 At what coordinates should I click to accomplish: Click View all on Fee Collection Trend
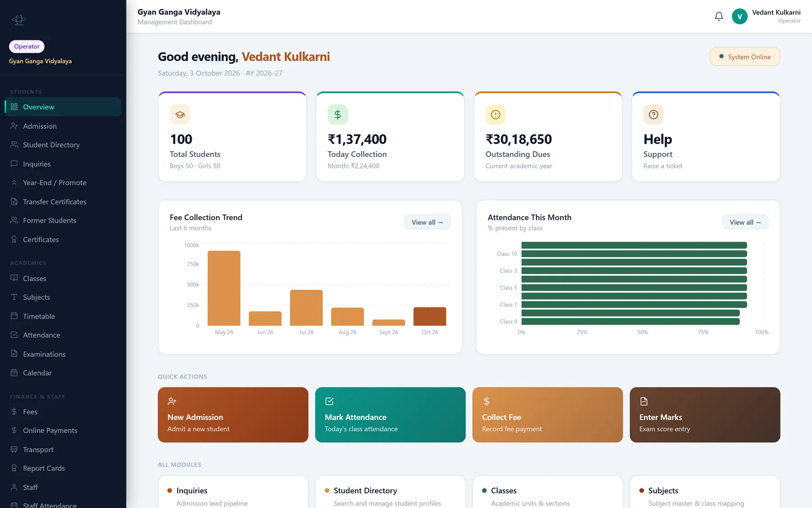(x=427, y=222)
